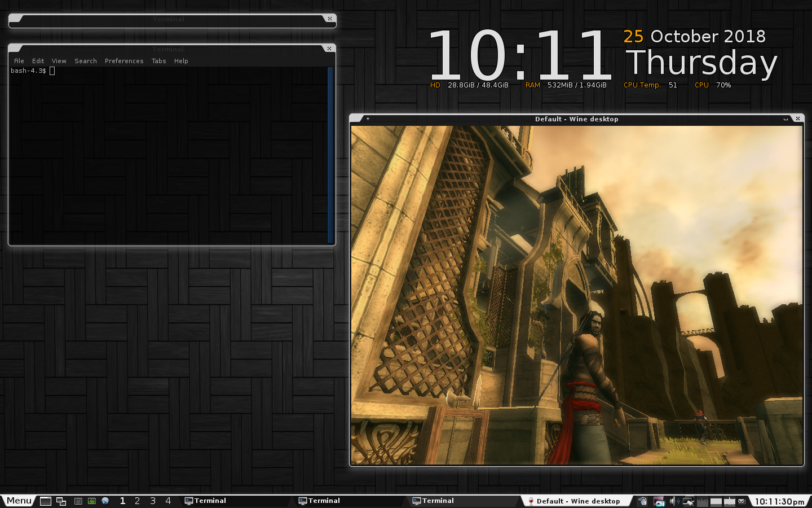The width and height of the screenshot is (812, 508).
Task: Click inside the Wine desktop game view
Action: 576,295
